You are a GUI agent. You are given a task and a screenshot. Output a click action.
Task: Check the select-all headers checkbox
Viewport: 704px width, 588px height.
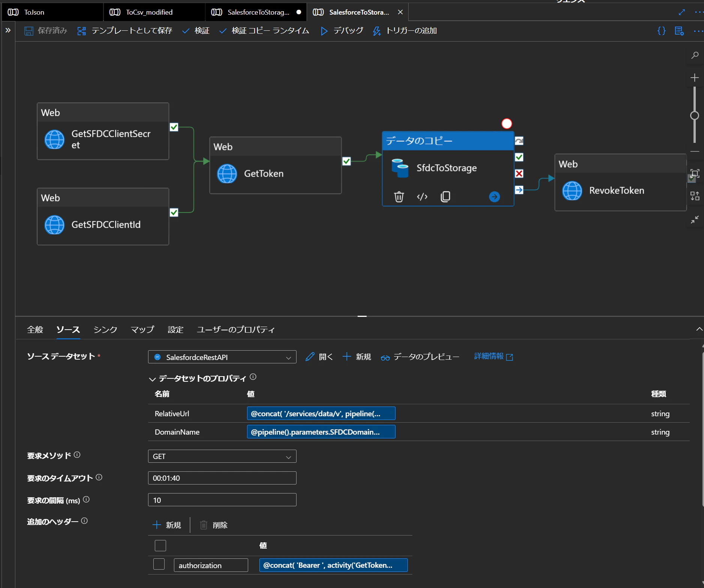[160, 545]
